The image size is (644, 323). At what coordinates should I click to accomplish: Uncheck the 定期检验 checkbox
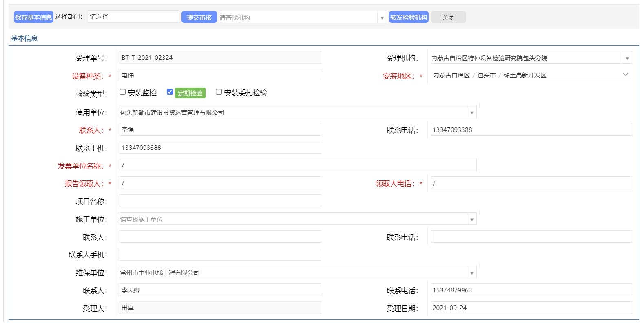pos(170,92)
